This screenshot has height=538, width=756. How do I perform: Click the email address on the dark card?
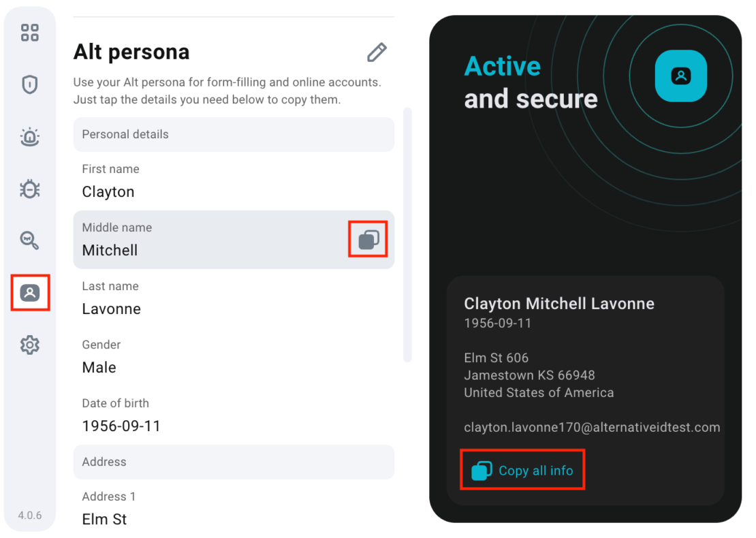coord(592,427)
